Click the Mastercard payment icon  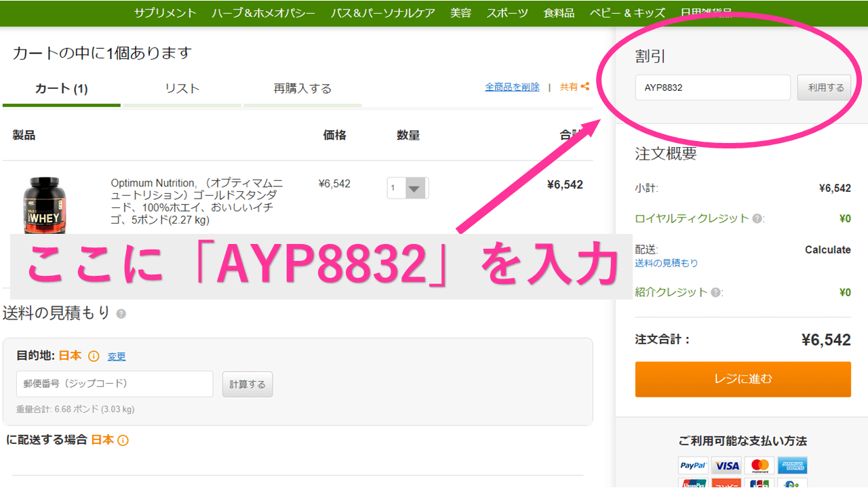(759, 466)
